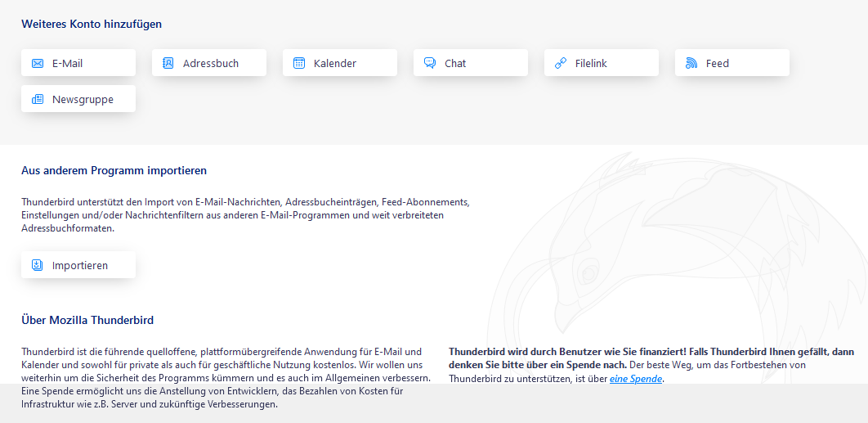Open the 'eine Spende' donation link
This screenshot has height=423, width=868.
[x=636, y=379]
